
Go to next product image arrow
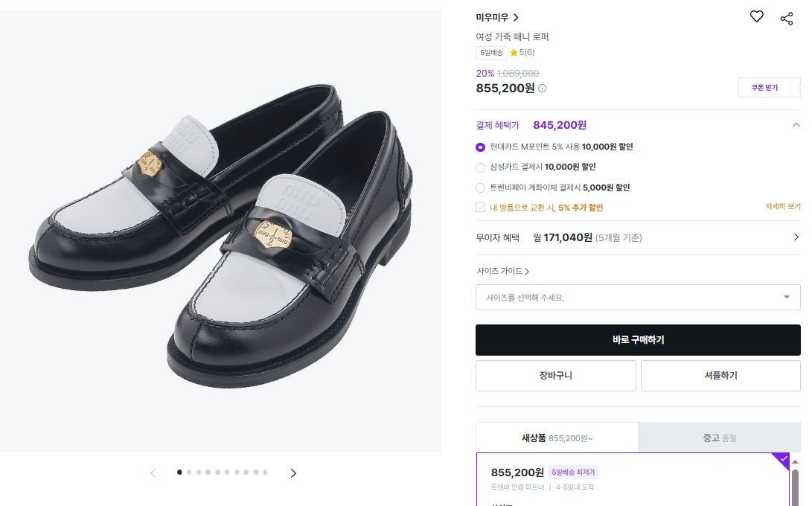pos(293,473)
